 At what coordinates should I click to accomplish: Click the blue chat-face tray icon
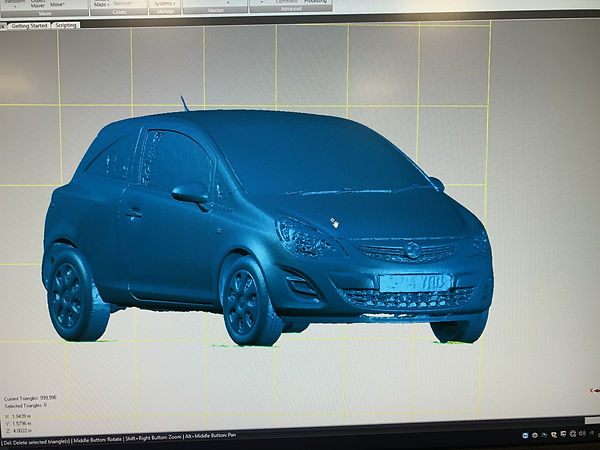tap(525, 435)
